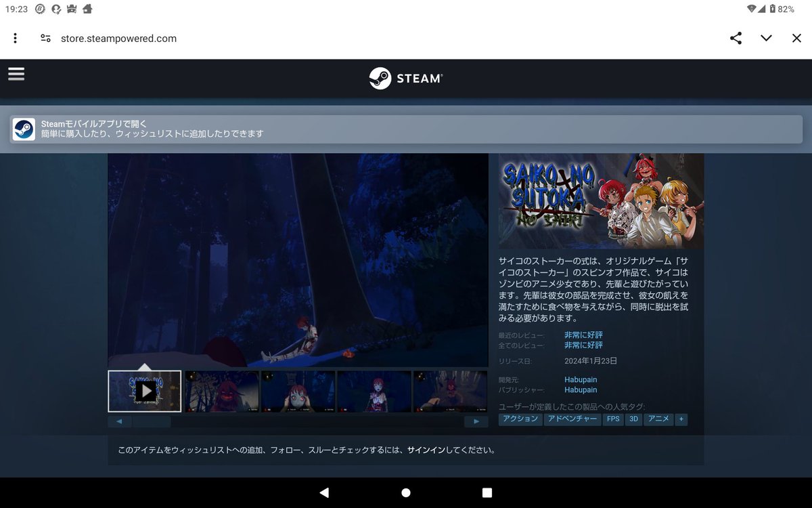Play the trailer video thumbnail

(145, 391)
